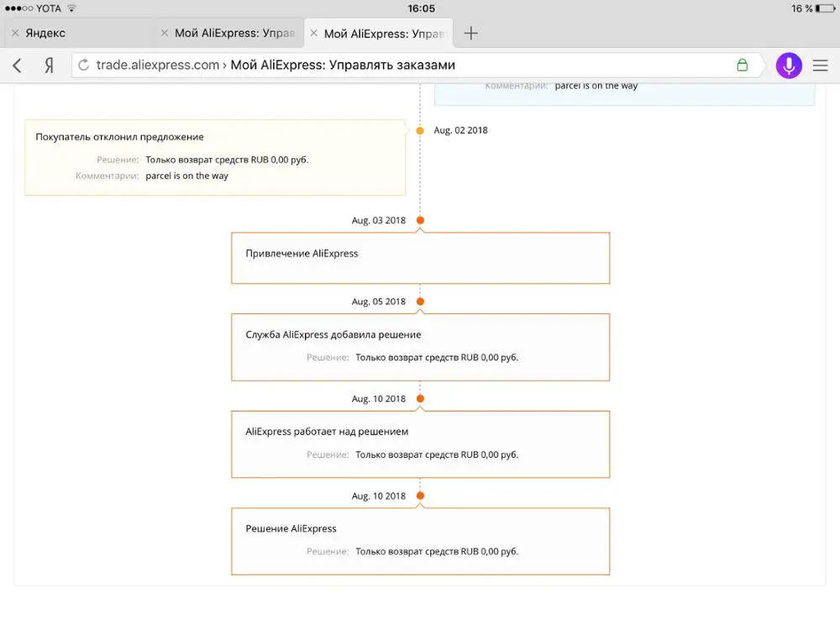Screen dimensions: 840x630
Task: Select refund amount under 'Служба AliExpress добавила решение'
Action: [x=437, y=357]
